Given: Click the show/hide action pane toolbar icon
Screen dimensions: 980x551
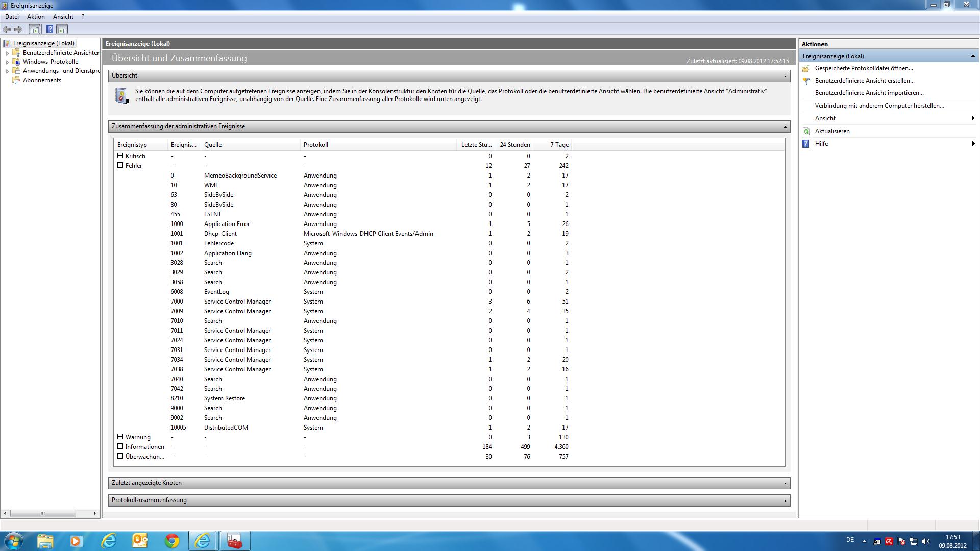Looking at the screenshot, I should coord(62,29).
